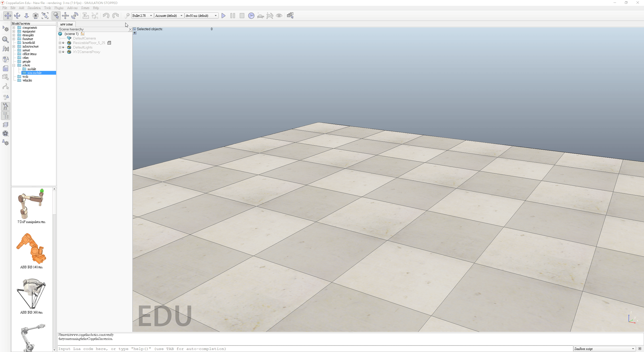Open the Sandbox script dropdown
The image size is (644, 352).
pyautogui.click(x=605, y=349)
